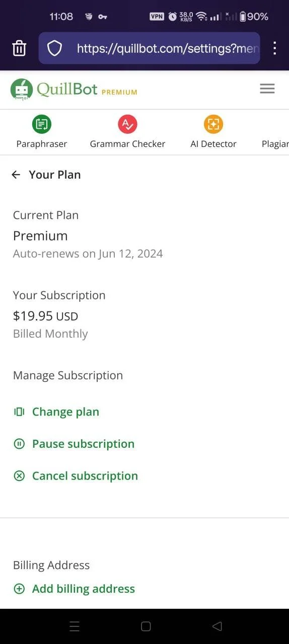The image size is (289, 644).
Task: Tap the Android back navigation triangle
Action: [x=217, y=626]
